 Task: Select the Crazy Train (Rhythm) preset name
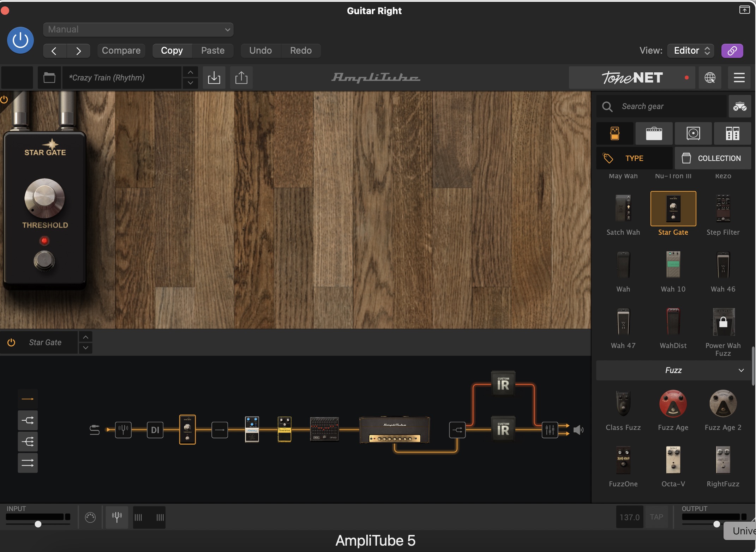point(122,78)
